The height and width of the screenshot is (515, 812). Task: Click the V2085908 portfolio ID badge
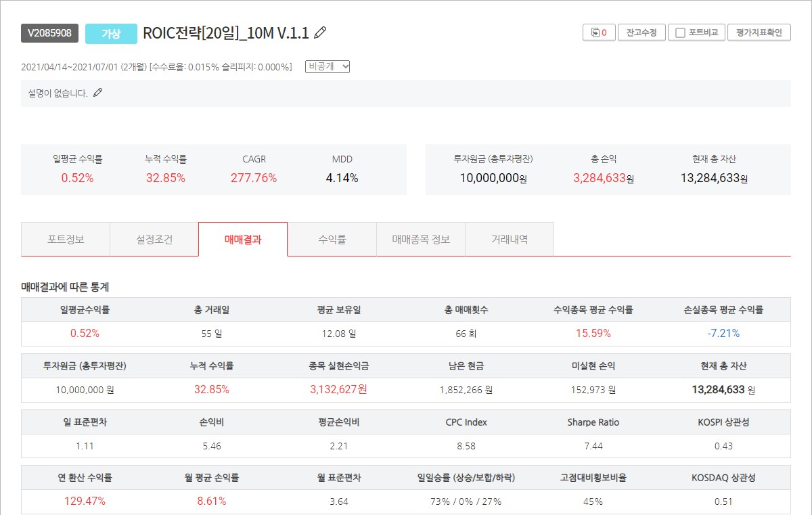[49, 33]
